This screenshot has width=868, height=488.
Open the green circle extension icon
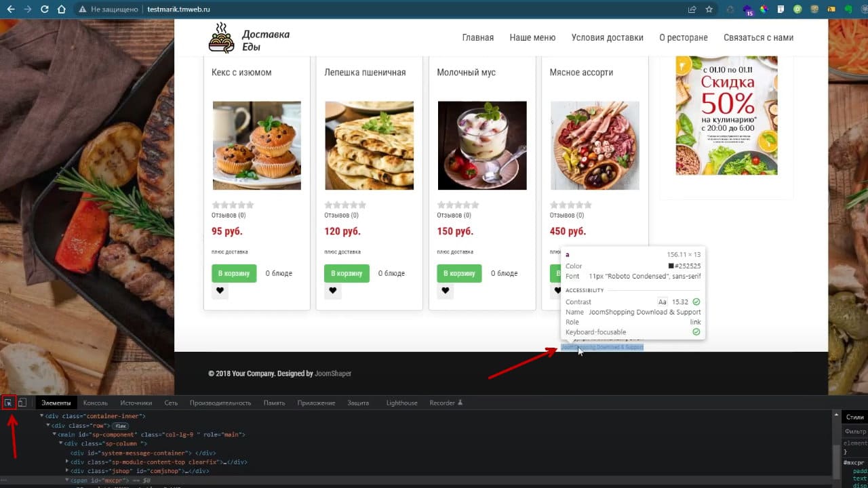tap(797, 9)
